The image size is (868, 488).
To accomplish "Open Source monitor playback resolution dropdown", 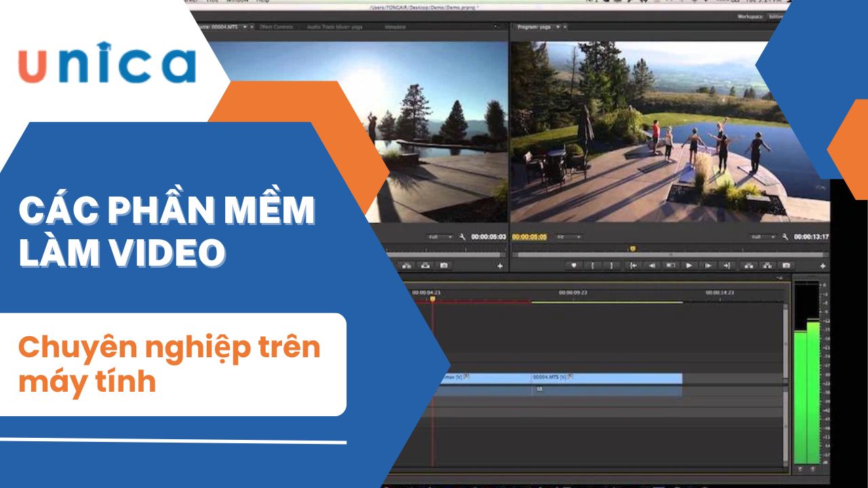I will [440, 237].
